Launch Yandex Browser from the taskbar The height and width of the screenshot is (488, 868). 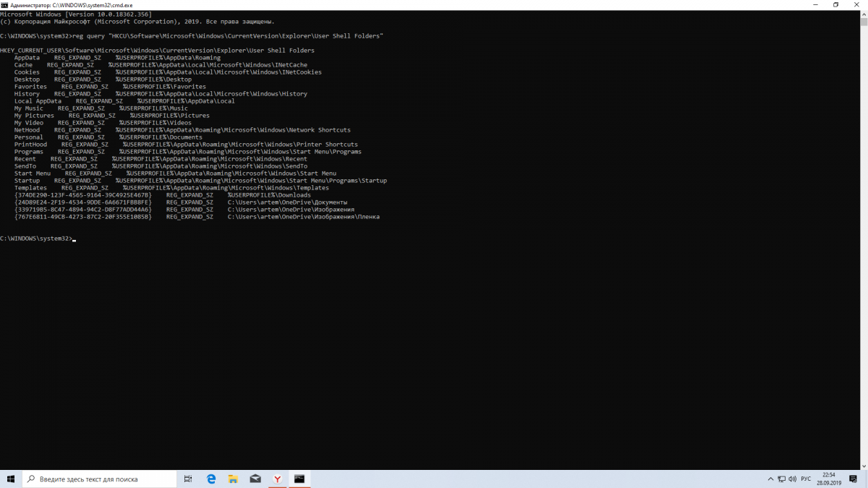coord(278,479)
